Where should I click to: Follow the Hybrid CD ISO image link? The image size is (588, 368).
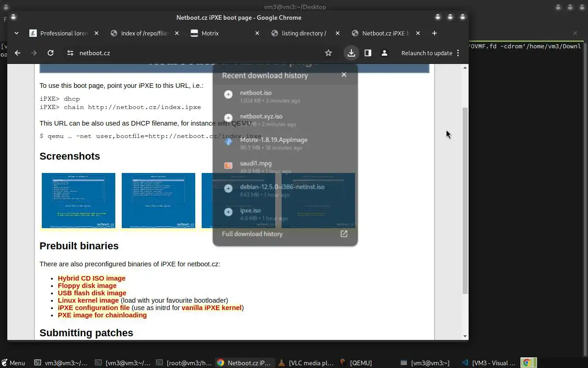point(91,278)
